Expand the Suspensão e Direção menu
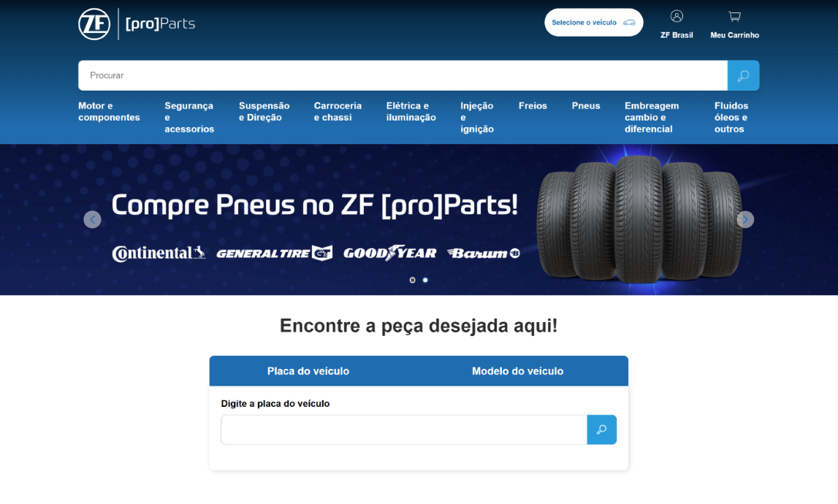 pyautogui.click(x=264, y=112)
